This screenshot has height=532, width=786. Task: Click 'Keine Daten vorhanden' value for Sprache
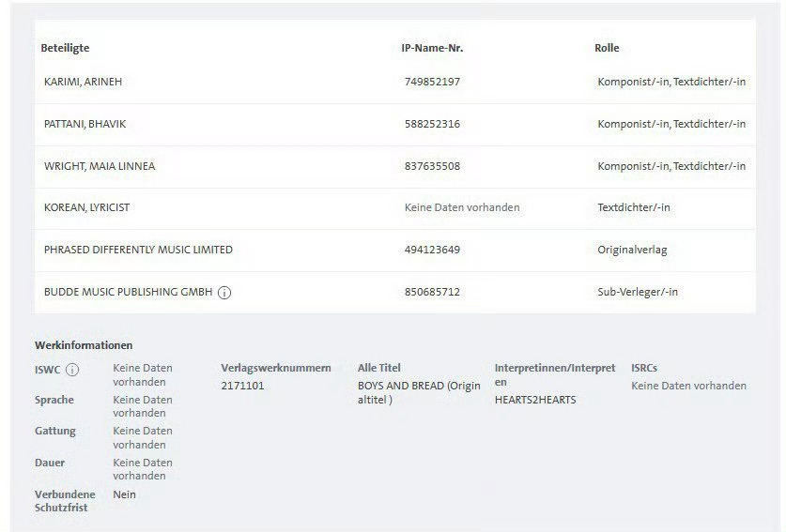(x=143, y=406)
